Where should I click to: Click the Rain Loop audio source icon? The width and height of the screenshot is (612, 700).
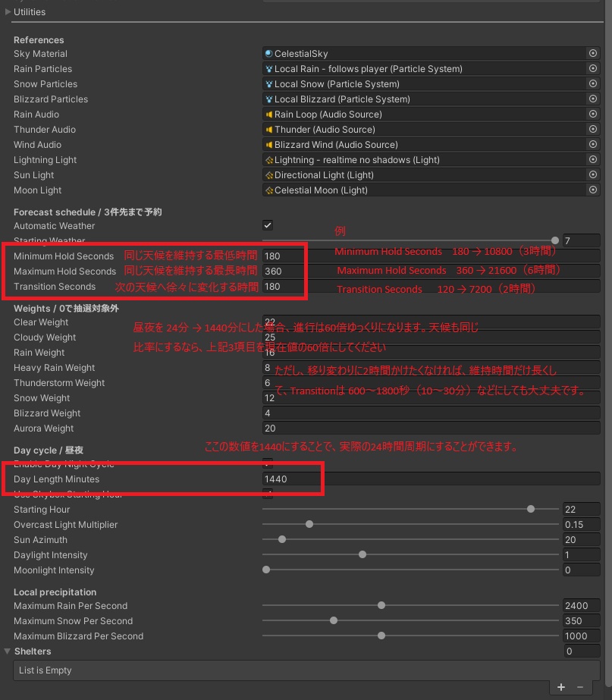coord(268,115)
